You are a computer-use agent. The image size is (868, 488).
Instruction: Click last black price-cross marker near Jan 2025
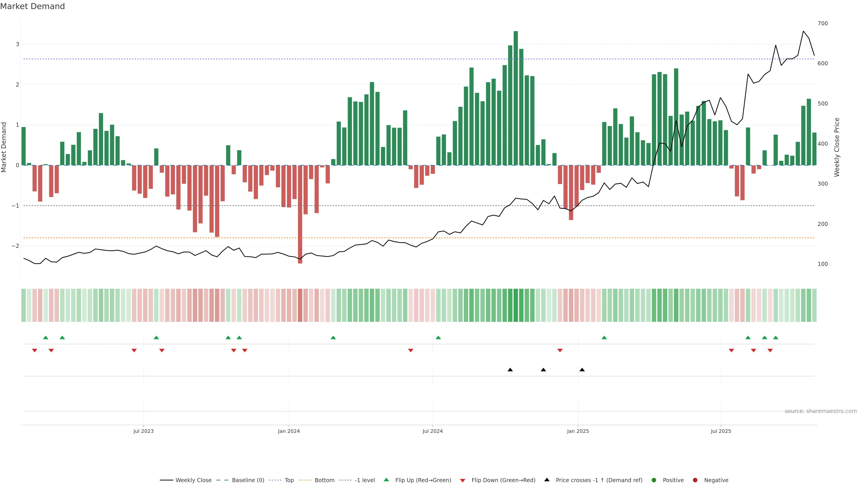click(x=582, y=370)
